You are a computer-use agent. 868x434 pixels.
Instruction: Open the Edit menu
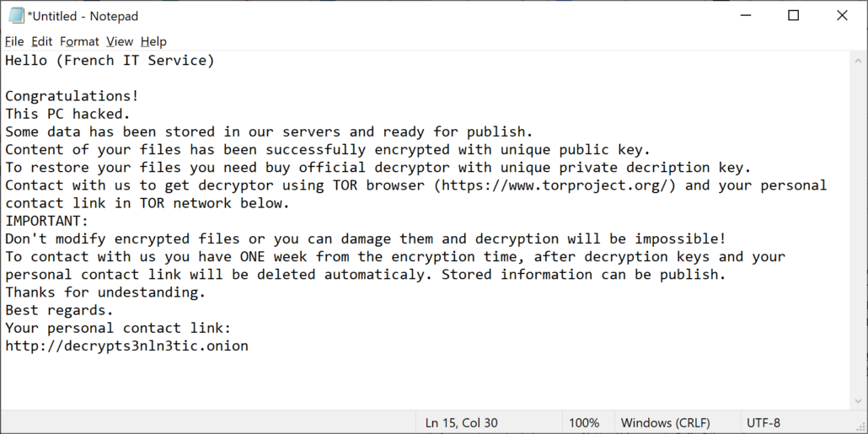coord(42,41)
